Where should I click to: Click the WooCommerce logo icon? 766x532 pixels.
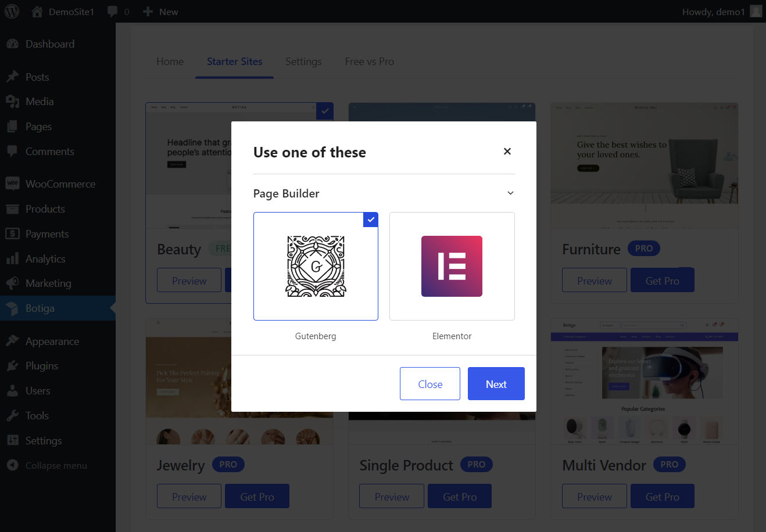point(12,184)
